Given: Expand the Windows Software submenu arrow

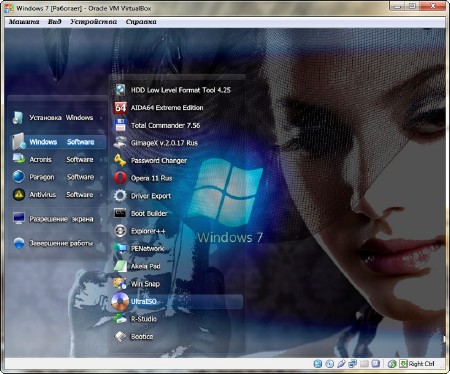Looking at the screenshot, I should pos(101,142).
